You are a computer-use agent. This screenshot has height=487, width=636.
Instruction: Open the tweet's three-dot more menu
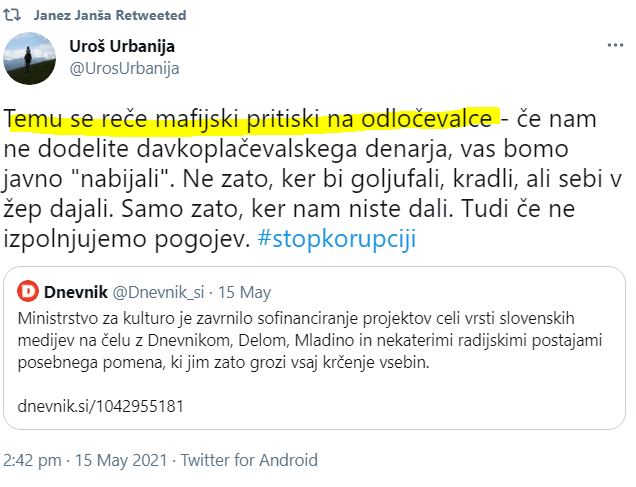tap(612, 46)
